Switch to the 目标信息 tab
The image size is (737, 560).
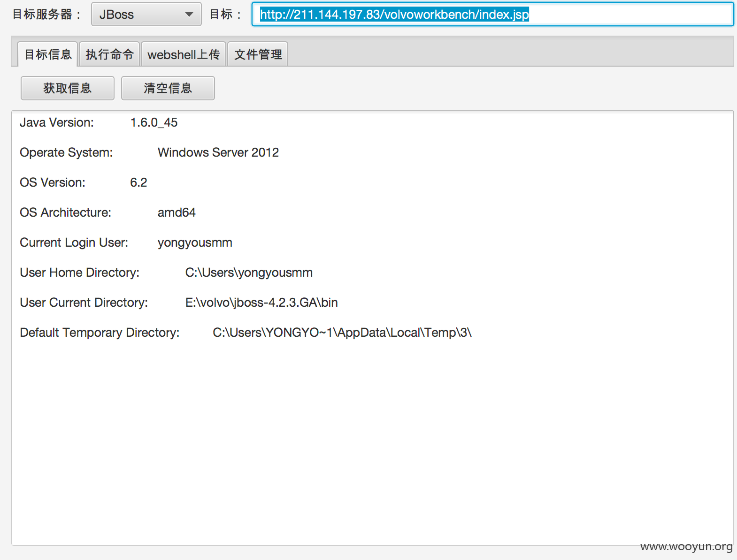pyautogui.click(x=47, y=54)
